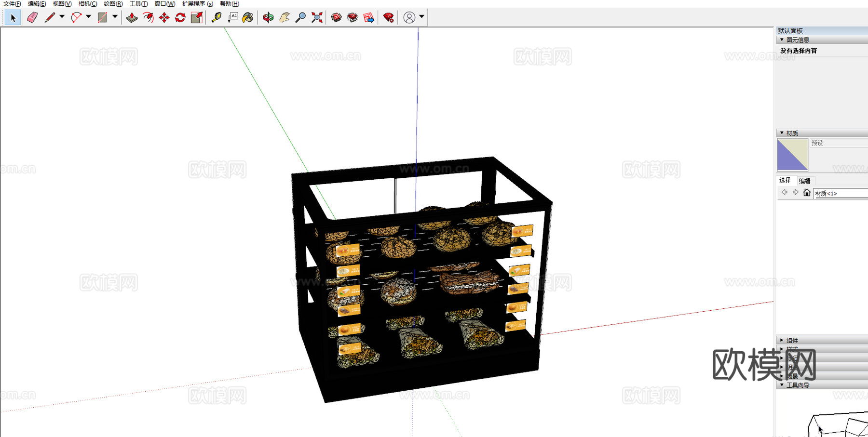Open the 编辑(E) menu
The height and width of the screenshot is (437, 868).
click(37, 4)
